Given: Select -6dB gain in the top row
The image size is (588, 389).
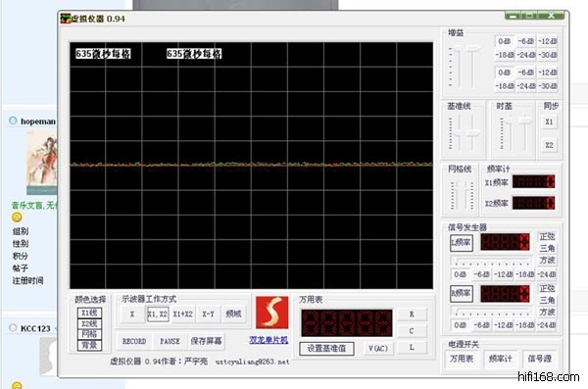Looking at the screenshot, I should [525, 41].
